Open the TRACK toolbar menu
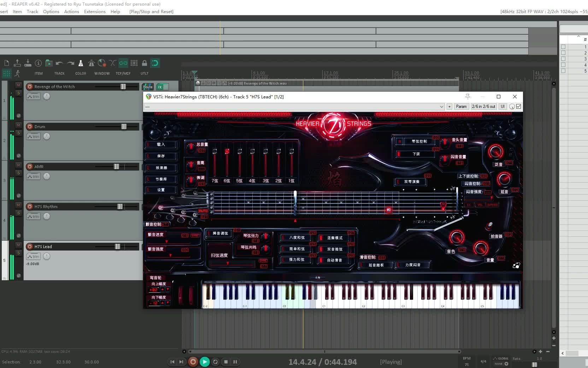The image size is (588, 368). (x=59, y=74)
